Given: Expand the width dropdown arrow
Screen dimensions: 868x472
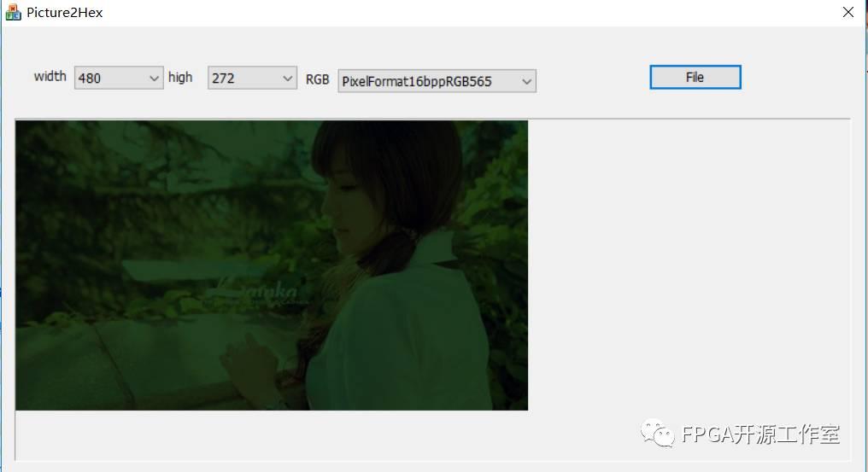Looking at the screenshot, I should (154, 79).
